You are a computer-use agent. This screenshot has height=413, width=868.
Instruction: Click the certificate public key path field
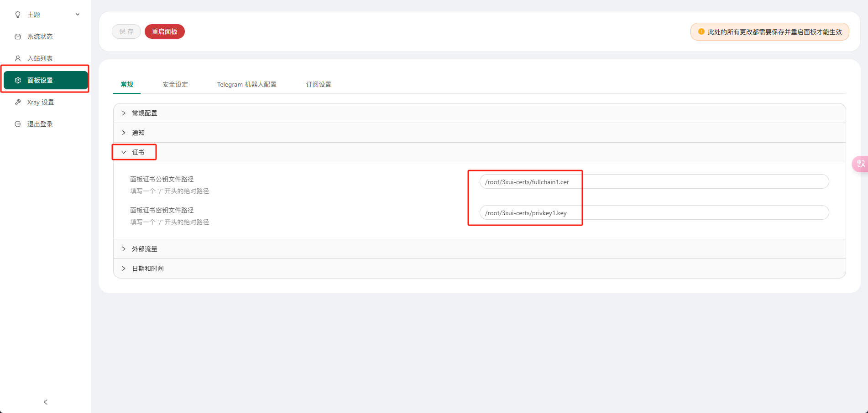(654, 182)
